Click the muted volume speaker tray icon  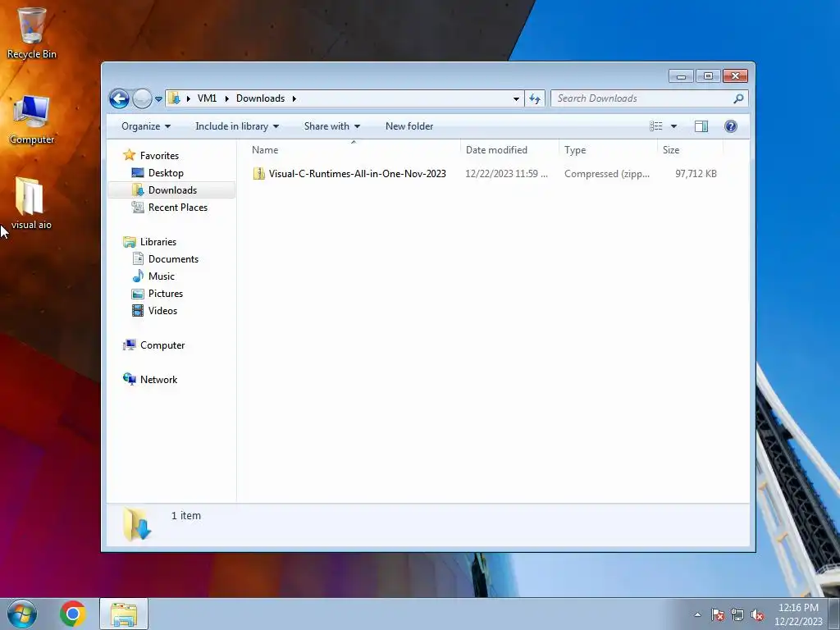757,614
